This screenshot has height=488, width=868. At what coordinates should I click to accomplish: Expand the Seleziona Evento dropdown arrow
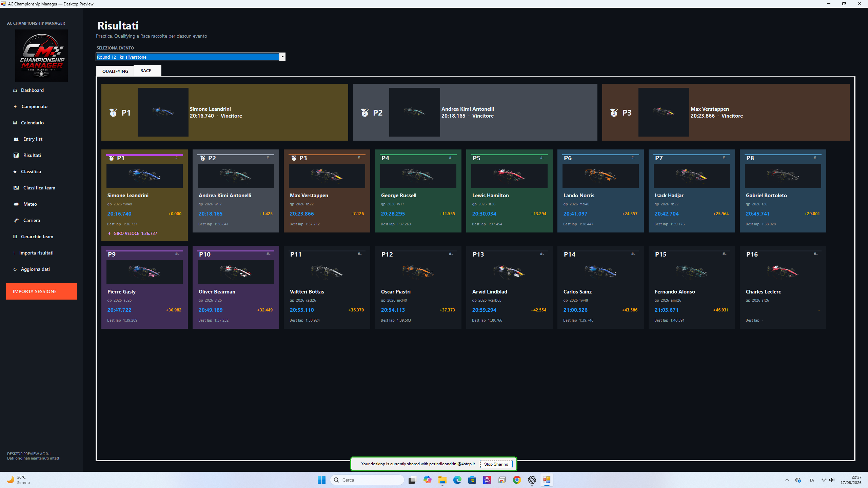(282, 57)
